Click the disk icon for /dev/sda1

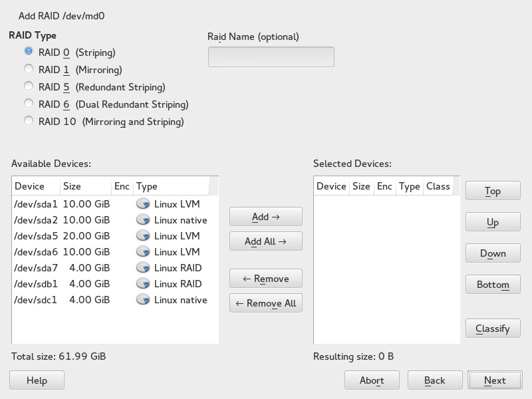coord(143,204)
